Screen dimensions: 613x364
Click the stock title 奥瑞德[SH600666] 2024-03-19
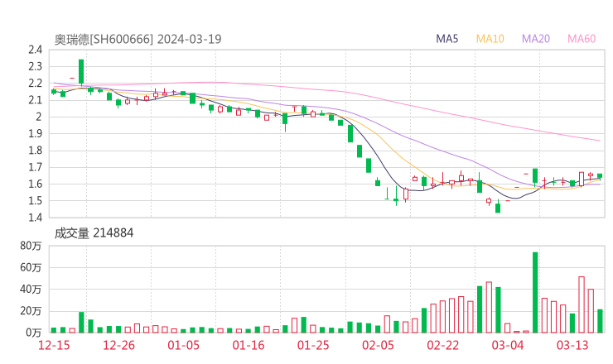[138, 39]
